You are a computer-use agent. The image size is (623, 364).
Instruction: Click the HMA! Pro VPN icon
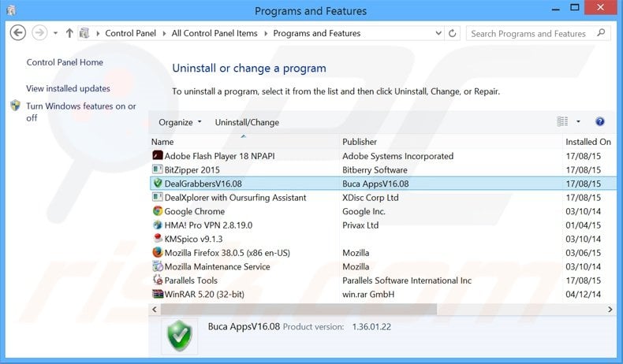click(158, 225)
